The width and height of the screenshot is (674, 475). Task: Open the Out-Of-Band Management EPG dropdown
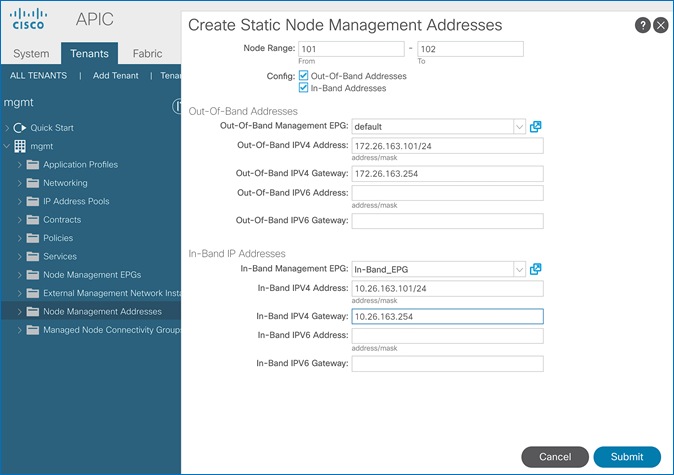point(519,127)
